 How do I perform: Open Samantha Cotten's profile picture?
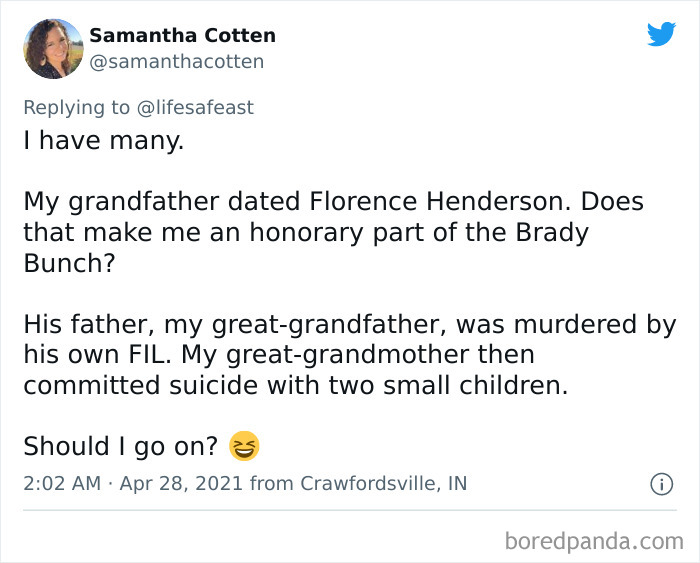click(x=53, y=48)
